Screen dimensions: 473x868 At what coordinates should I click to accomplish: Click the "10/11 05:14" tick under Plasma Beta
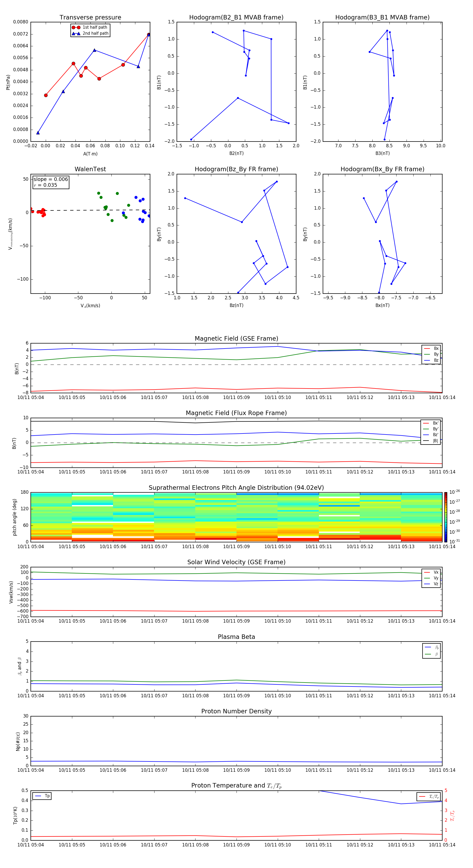442,696
